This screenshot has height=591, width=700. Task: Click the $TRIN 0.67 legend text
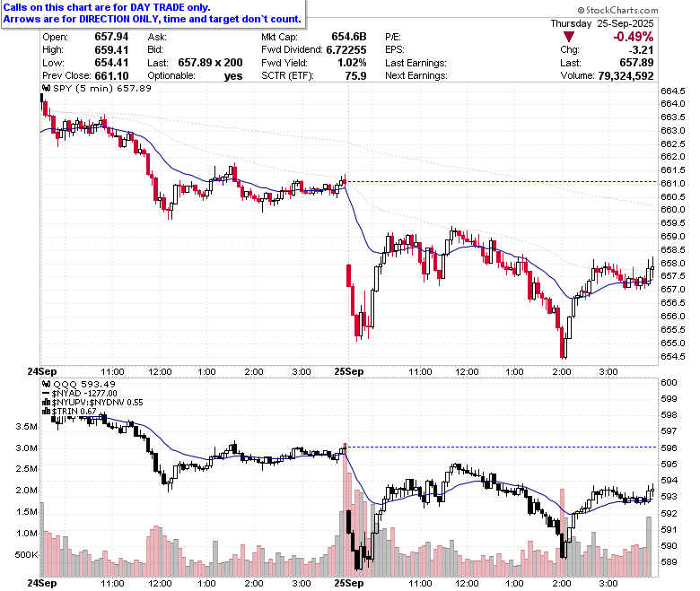point(74,412)
